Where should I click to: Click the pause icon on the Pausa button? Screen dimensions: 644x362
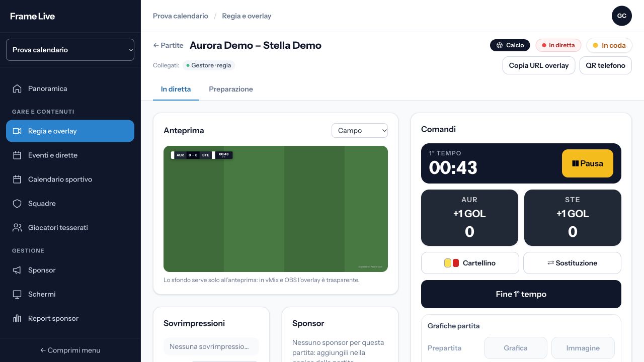pyautogui.click(x=576, y=163)
